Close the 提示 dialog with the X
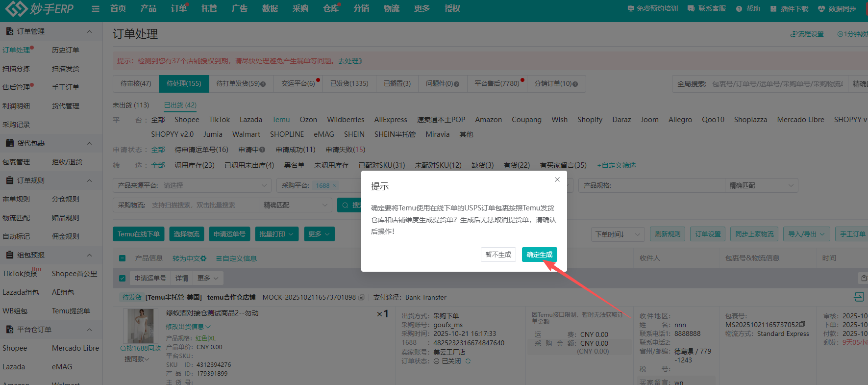Image resolution: width=868 pixels, height=385 pixels. pos(557,180)
